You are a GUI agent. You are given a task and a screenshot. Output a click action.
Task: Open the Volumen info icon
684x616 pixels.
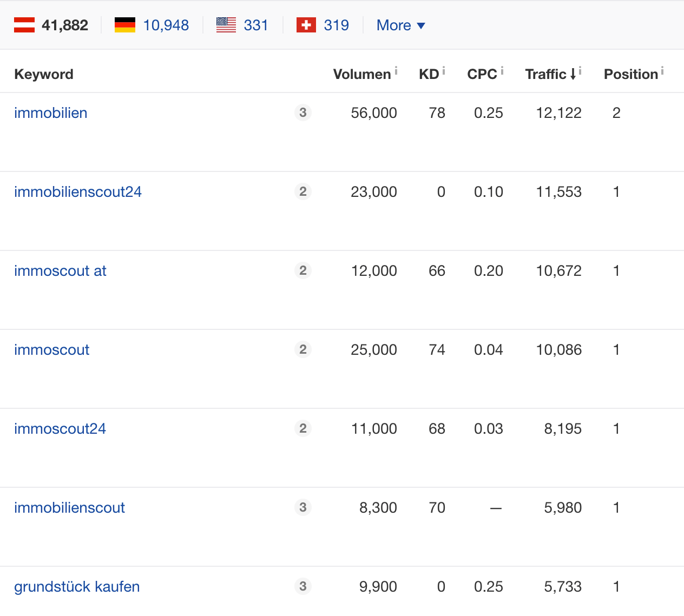click(396, 70)
